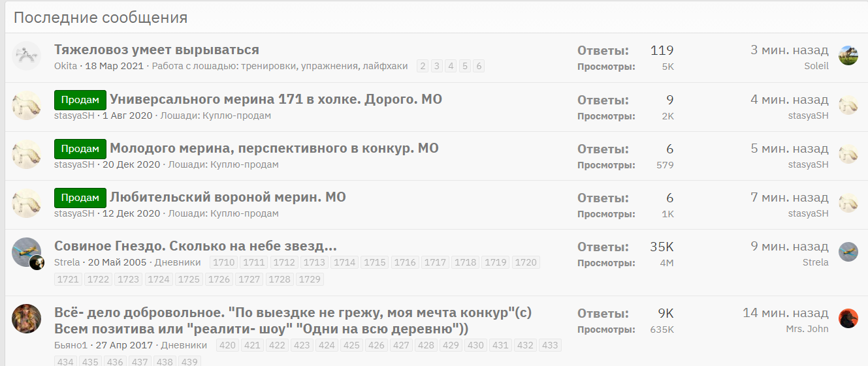Screen dimensions: 868x366
Task: Open Soleil's avatar on the right
Action: pyautogui.click(x=848, y=56)
